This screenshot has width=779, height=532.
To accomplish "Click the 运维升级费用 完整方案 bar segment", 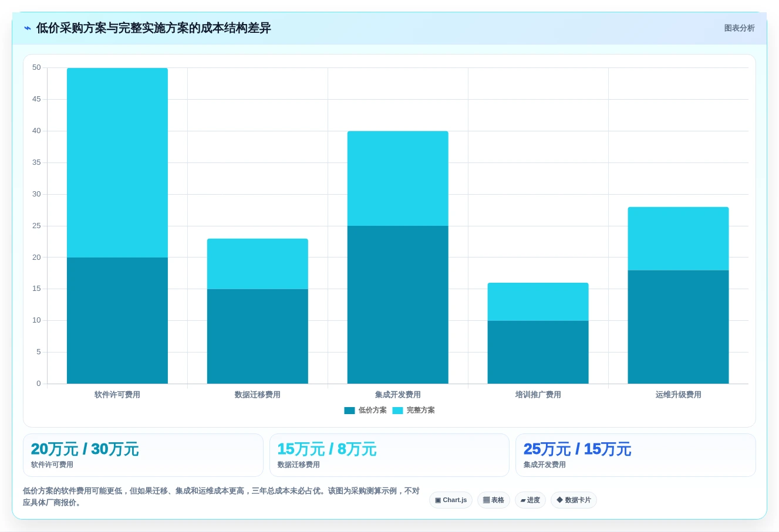I will point(679,239).
